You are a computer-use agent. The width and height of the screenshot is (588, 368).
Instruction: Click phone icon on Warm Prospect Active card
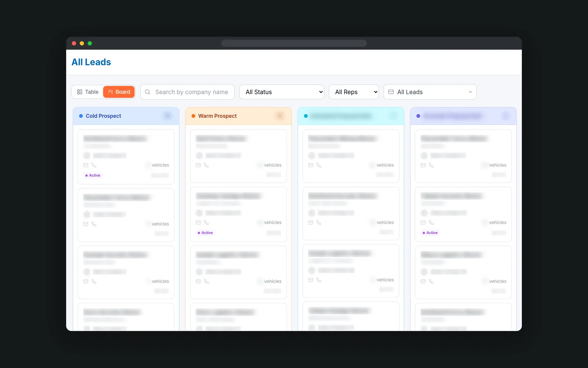tap(207, 223)
